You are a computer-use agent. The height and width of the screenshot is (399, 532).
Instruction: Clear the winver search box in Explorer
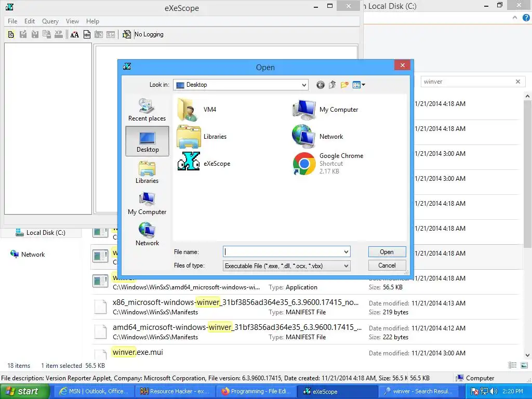point(518,82)
